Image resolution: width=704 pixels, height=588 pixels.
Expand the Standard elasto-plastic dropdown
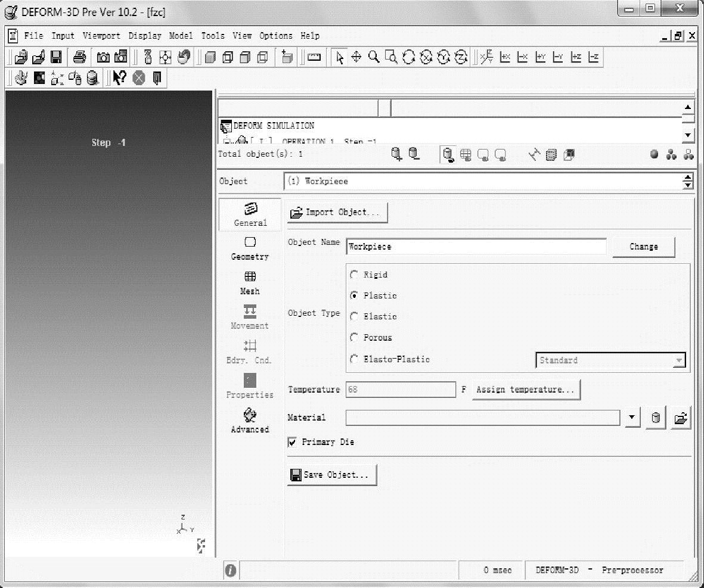678,360
